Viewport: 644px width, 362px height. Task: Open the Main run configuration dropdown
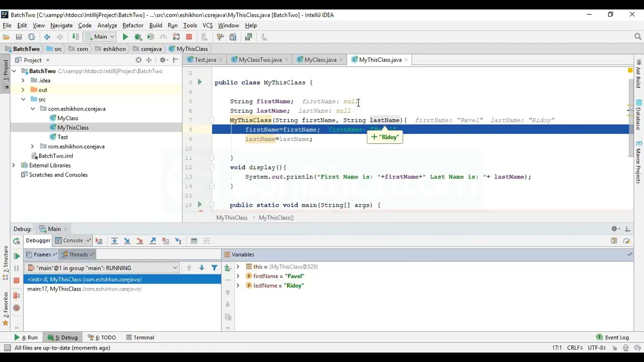point(100,37)
